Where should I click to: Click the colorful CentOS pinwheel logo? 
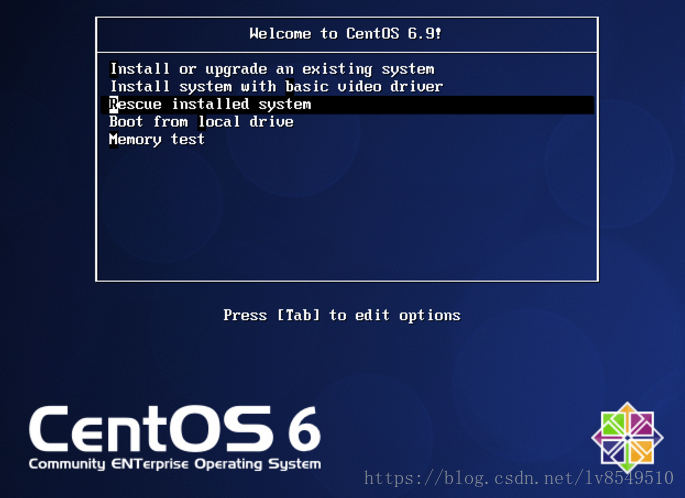tap(627, 437)
